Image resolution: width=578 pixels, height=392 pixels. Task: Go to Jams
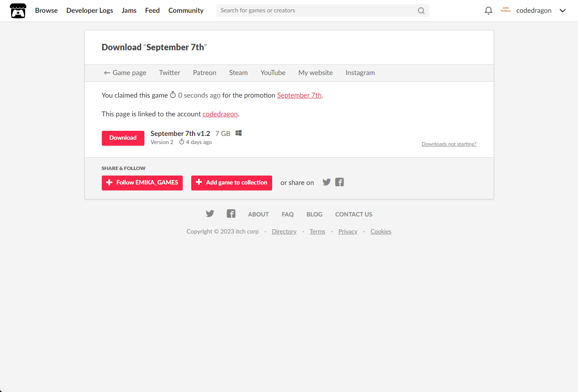pos(129,11)
